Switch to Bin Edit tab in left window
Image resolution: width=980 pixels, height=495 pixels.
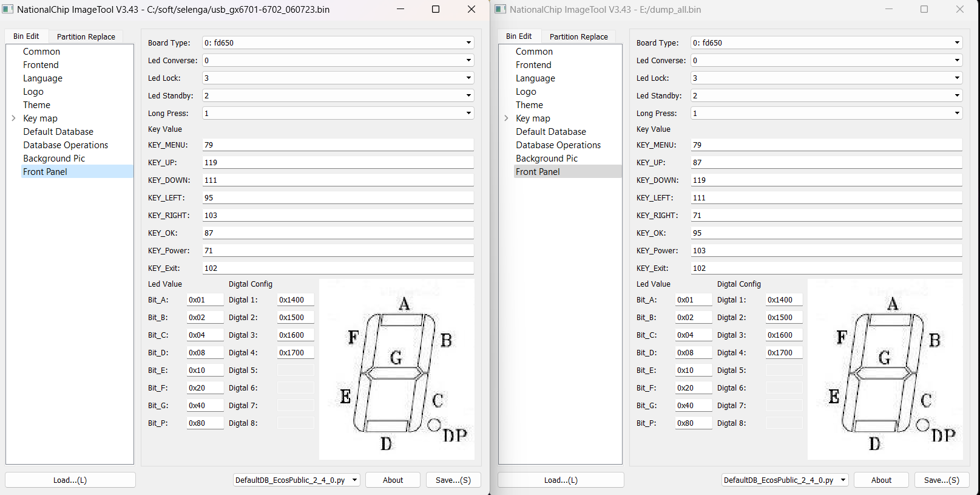tap(26, 36)
